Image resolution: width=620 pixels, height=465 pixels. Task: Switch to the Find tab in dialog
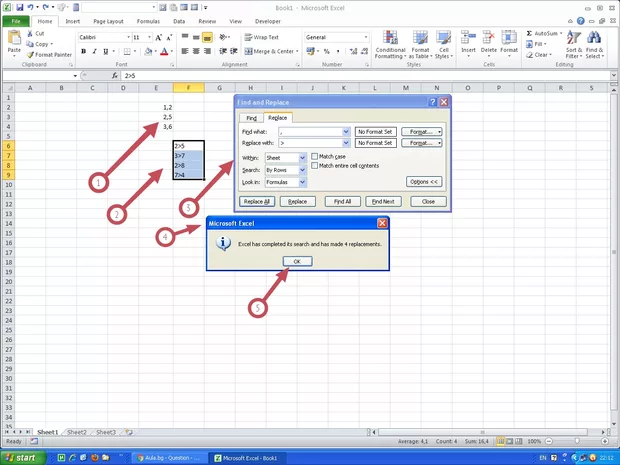[252, 118]
